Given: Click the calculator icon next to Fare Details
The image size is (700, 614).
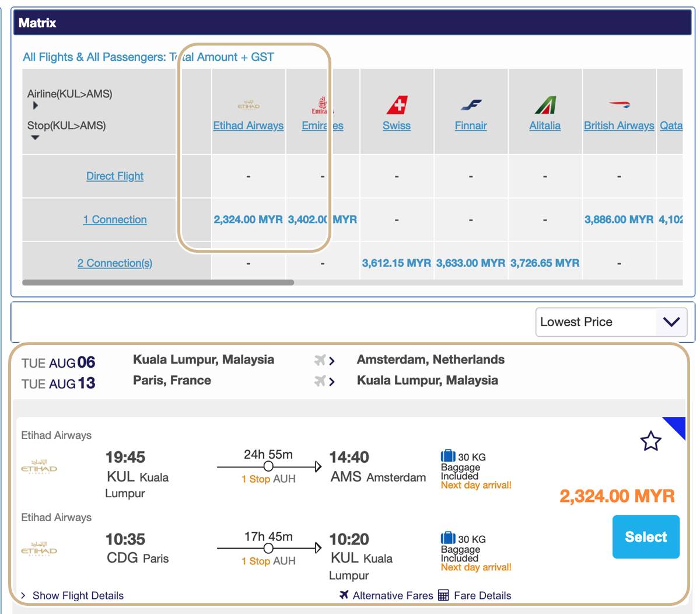Looking at the screenshot, I should pyautogui.click(x=443, y=595).
